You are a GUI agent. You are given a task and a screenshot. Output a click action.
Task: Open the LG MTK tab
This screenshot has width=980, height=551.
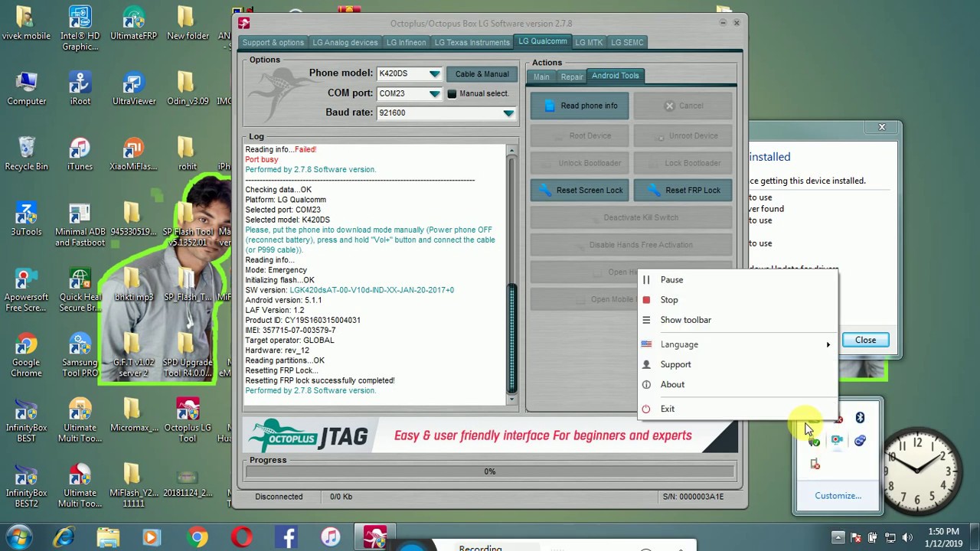pyautogui.click(x=589, y=42)
